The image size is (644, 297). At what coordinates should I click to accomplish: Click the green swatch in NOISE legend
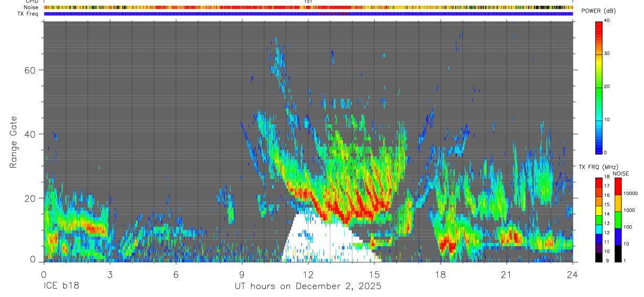click(618, 220)
